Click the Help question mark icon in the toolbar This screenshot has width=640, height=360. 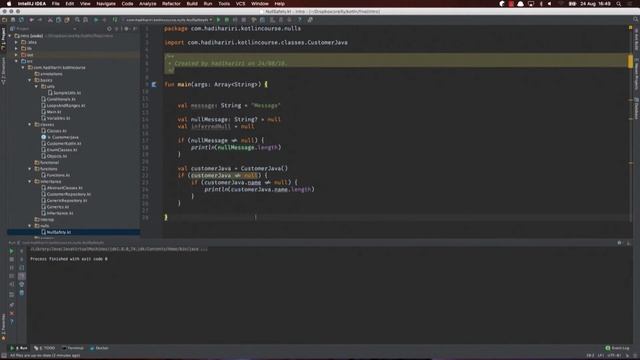pyautogui.click(x=300, y=20)
